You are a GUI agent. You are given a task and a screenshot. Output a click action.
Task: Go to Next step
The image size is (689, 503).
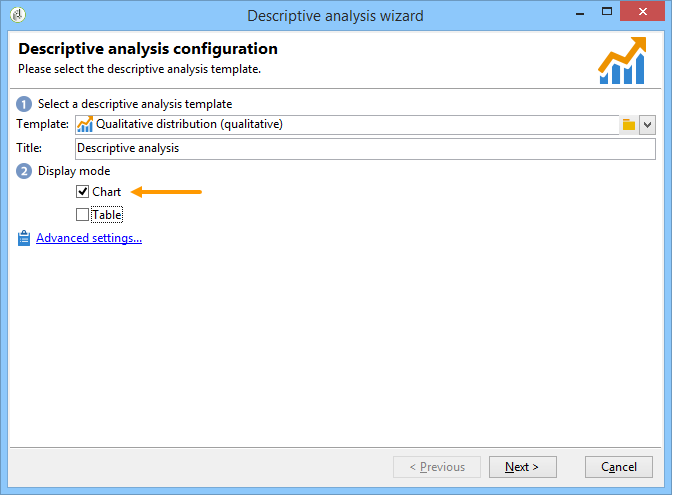tap(522, 467)
